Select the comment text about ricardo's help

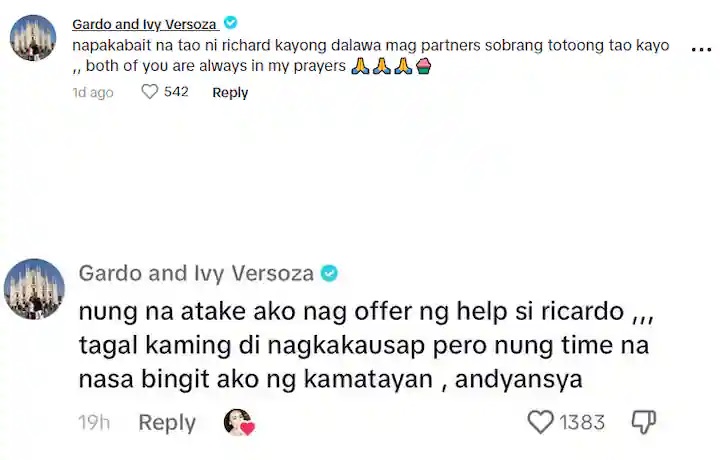(x=366, y=345)
